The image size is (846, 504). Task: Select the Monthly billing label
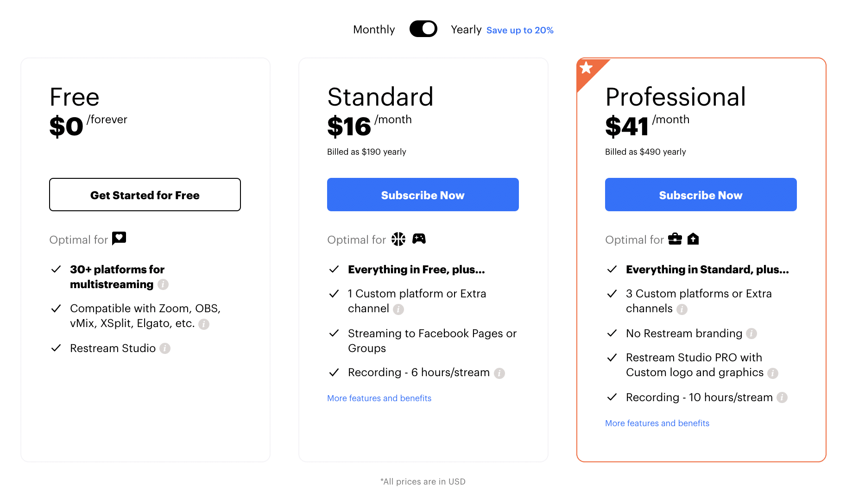pos(374,30)
